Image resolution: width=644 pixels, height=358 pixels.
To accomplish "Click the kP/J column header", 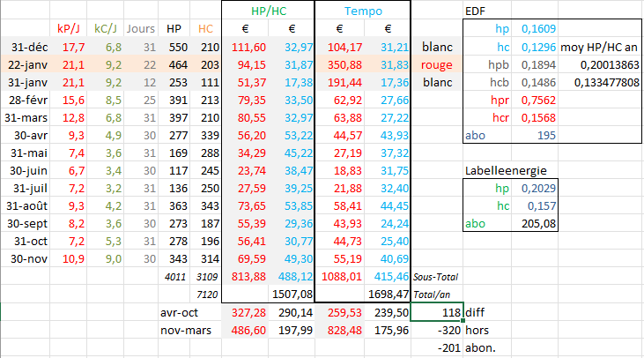I will click(68, 29).
